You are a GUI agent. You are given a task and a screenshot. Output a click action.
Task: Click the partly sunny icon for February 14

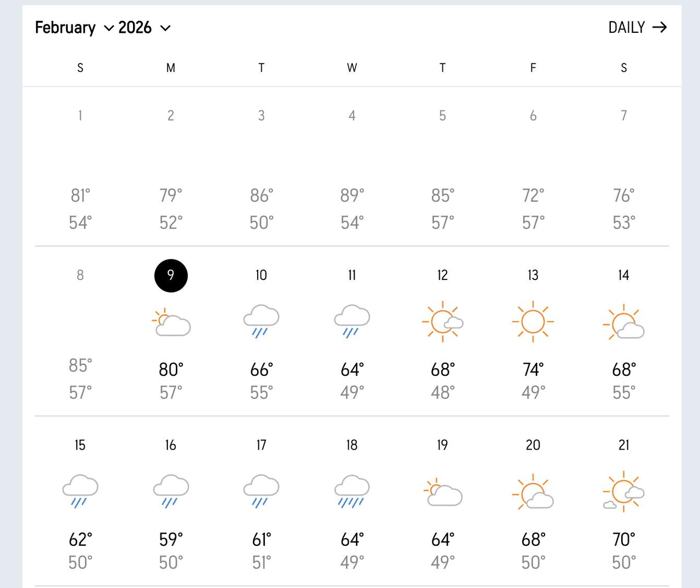(624, 322)
